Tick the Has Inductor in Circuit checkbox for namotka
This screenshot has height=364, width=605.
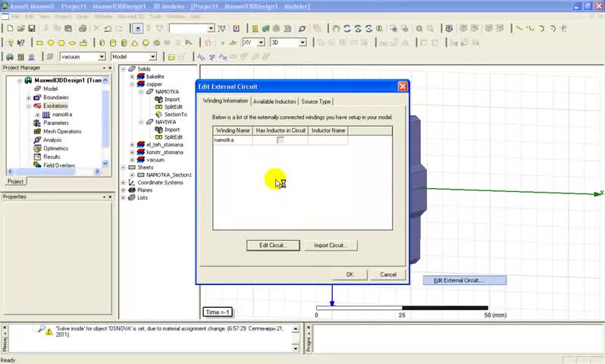point(281,140)
